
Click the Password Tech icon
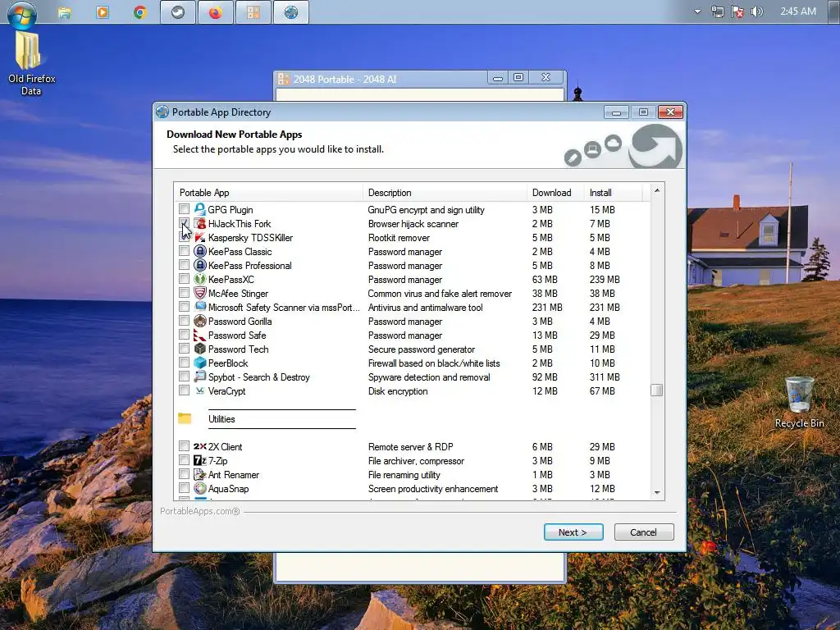[200, 349]
